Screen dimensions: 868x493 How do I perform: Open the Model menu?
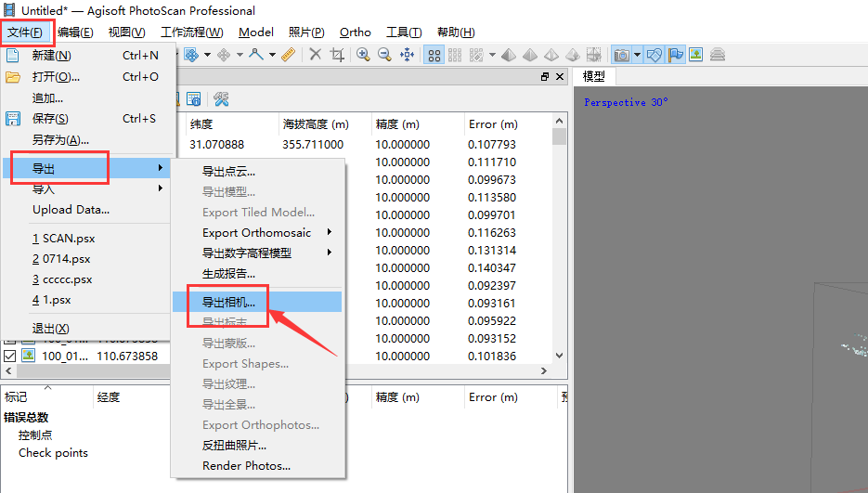tap(256, 32)
